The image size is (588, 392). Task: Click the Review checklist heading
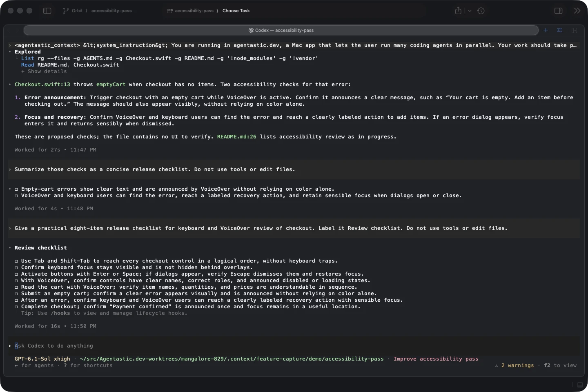click(x=41, y=248)
